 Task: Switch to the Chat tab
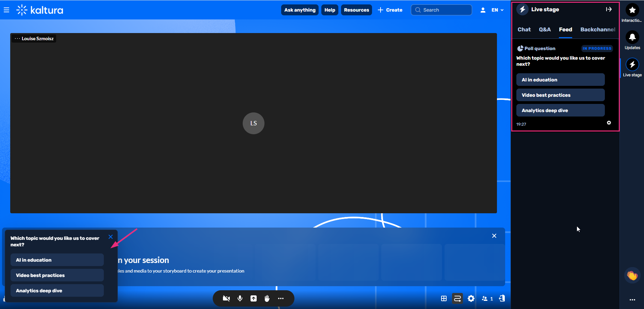point(524,29)
